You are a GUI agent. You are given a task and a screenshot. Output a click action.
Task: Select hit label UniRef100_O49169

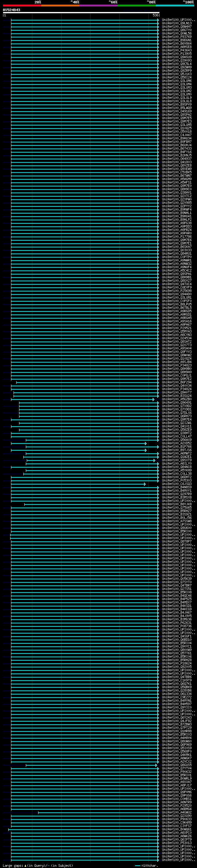[176, 111]
